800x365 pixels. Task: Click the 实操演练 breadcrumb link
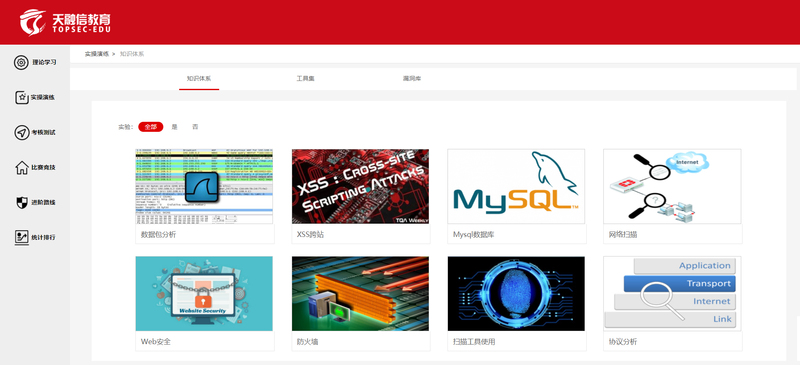(x=97, y=54)
